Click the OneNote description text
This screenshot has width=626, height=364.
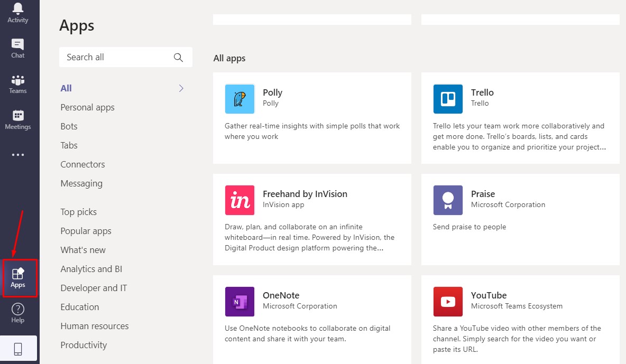(307, 334)
